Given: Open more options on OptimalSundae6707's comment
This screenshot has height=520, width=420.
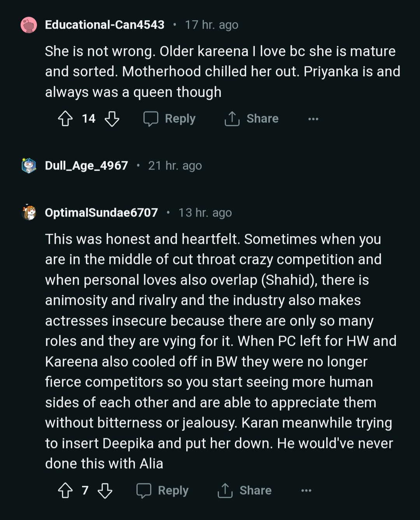Looking at the screenshot, I should click(x=306, y=491).
